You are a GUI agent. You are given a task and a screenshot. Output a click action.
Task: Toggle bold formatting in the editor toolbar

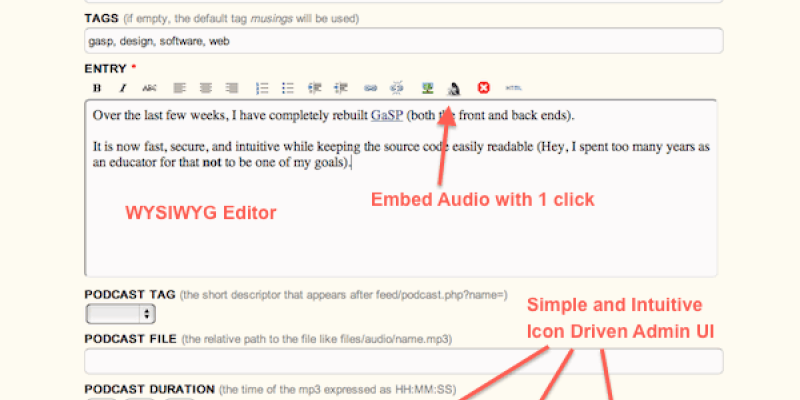pos(97,88)
